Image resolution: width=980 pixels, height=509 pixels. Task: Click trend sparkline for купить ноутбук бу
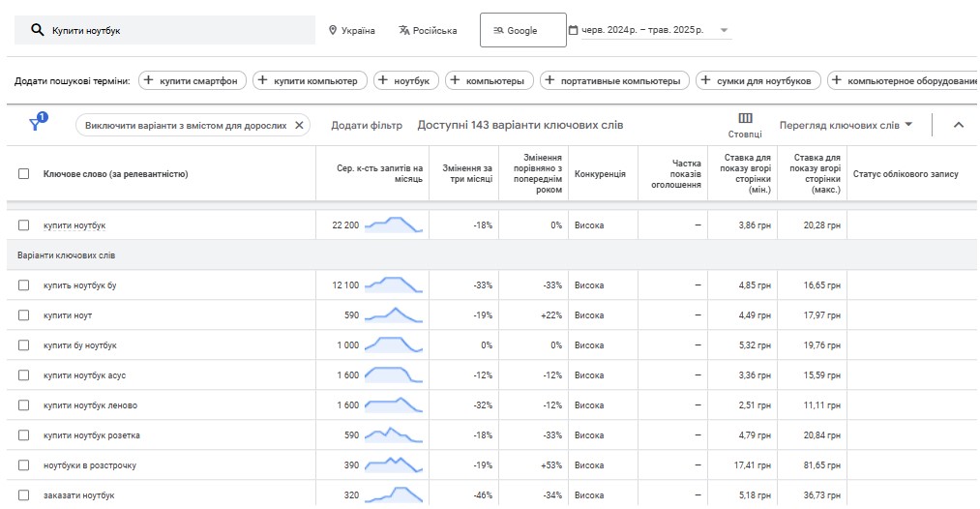point(393,284)
